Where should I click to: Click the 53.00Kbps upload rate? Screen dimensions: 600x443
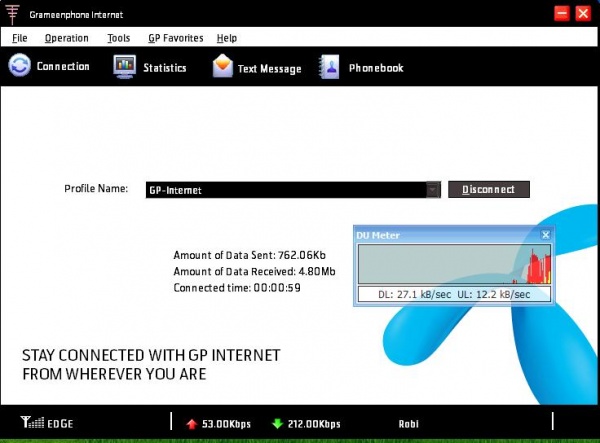[226, 424]
